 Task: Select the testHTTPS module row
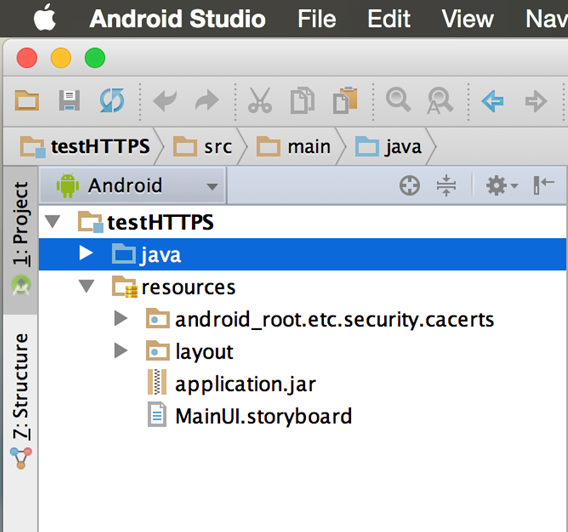[x=302, y=222]
